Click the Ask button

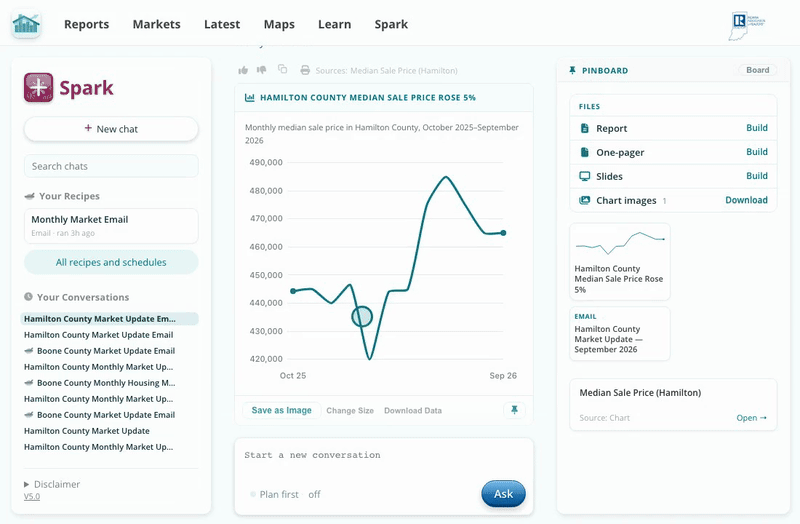503,493
